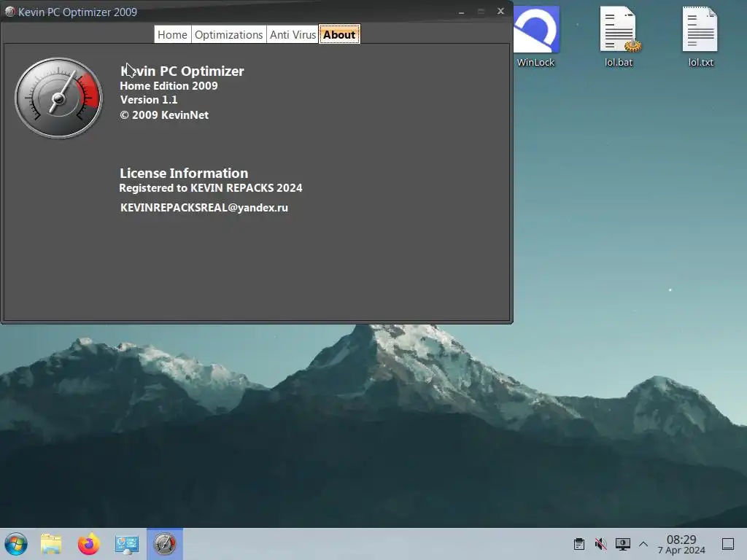
Task: Open the clipboard tray icon
Action: point(579,544)
